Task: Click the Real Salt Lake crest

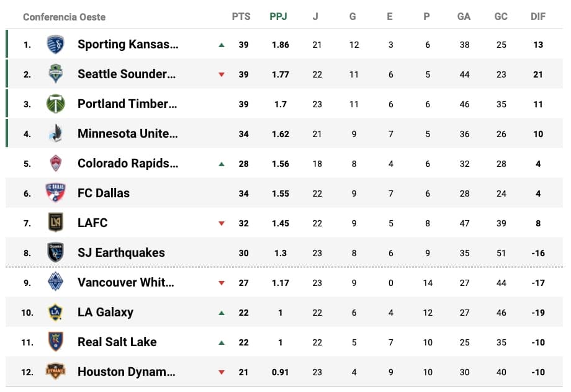Action: tap(56, 342)
